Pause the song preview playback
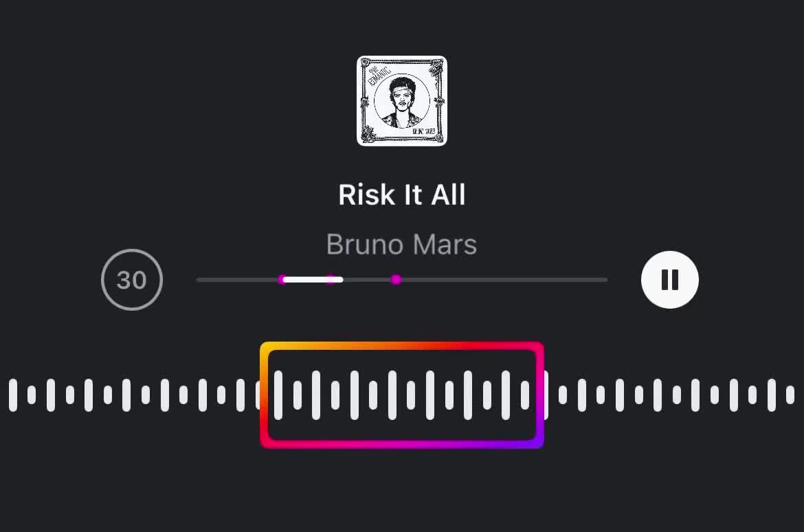The image size is (804, 532). pyautogui.click(x=670, y=280)
